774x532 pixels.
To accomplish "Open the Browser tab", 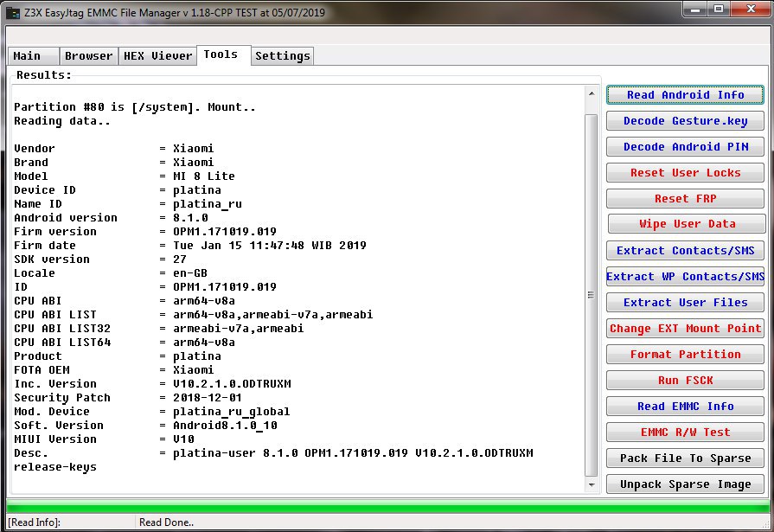I will coord(89,56).
